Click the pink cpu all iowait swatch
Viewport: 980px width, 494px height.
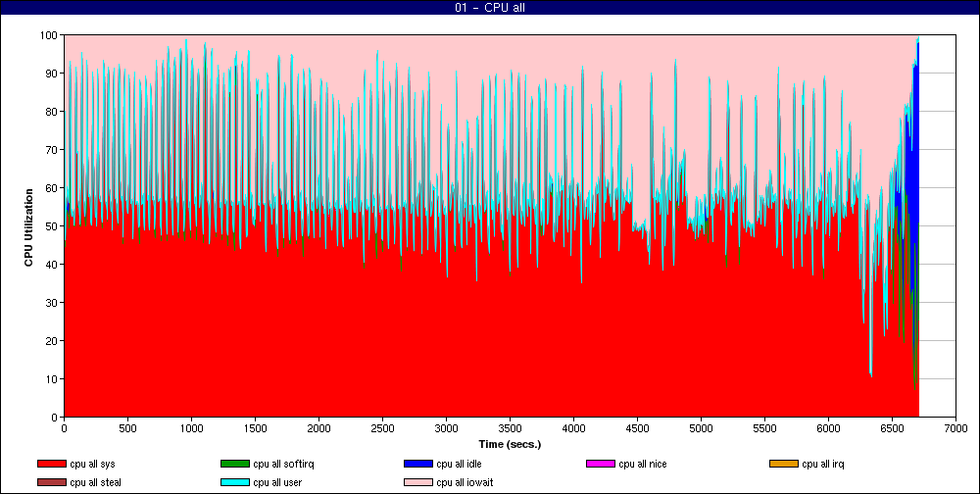pyautogui.click(x=417, y=483)
